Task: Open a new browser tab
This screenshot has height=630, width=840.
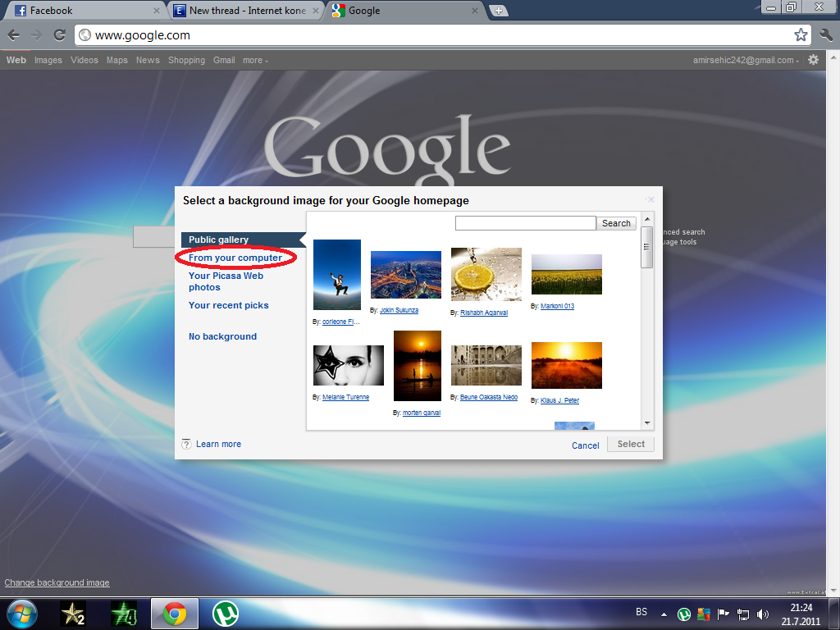Action: pos(498,11)
